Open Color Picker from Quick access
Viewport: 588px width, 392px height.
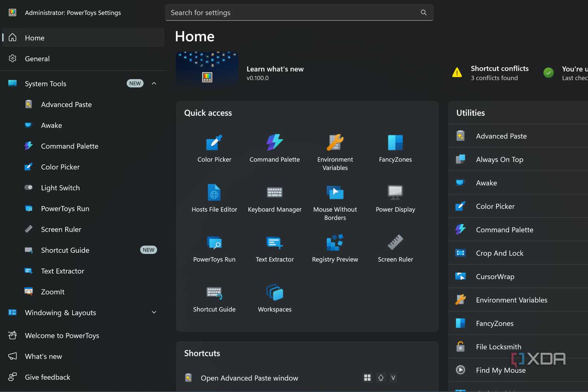coord(214,149)
